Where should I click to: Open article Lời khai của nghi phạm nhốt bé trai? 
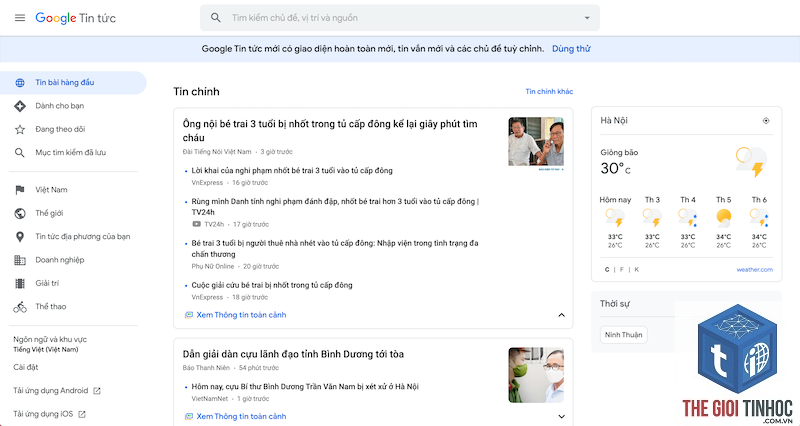click(x=292, y=171)
